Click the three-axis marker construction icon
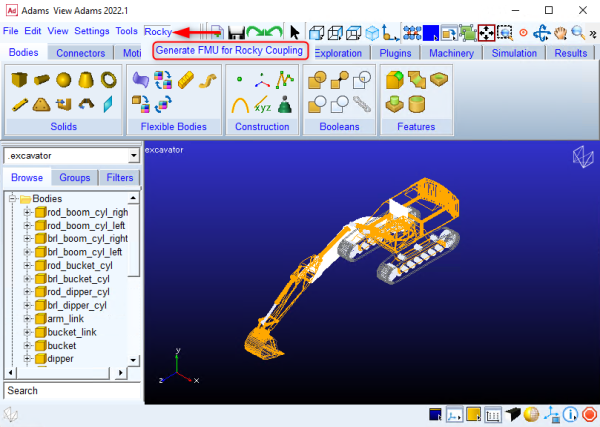 [x=262, y=80]
